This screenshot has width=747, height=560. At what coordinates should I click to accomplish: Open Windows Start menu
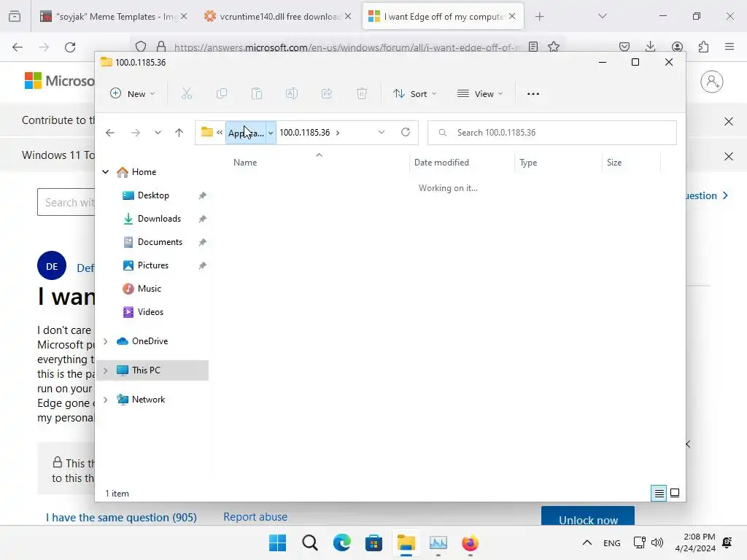pos(277,542)
